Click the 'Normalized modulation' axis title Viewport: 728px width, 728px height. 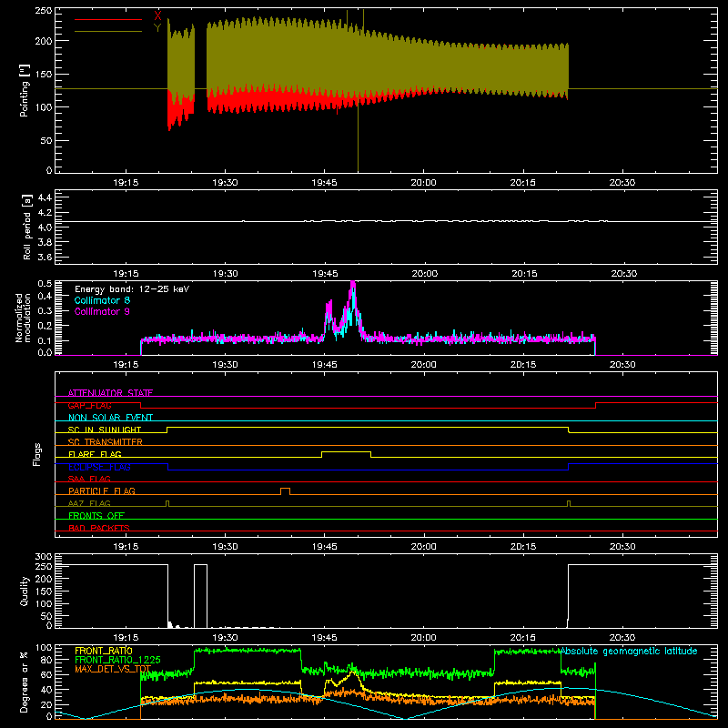(24, 318)
